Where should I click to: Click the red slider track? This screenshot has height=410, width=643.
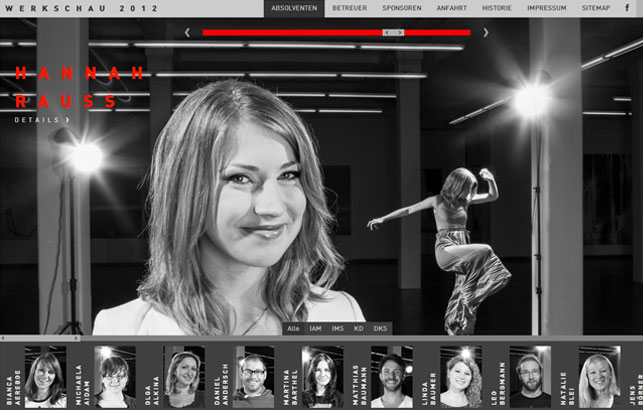(336, 32)
